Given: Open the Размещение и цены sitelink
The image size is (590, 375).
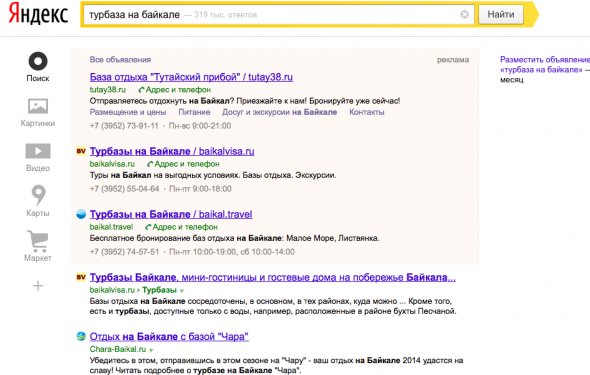Looking at the screenshot, I should click(x=128, y=112).
